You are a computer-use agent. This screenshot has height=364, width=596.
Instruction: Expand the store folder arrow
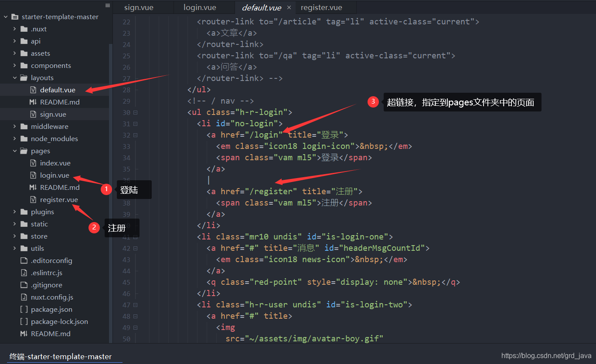15,236
